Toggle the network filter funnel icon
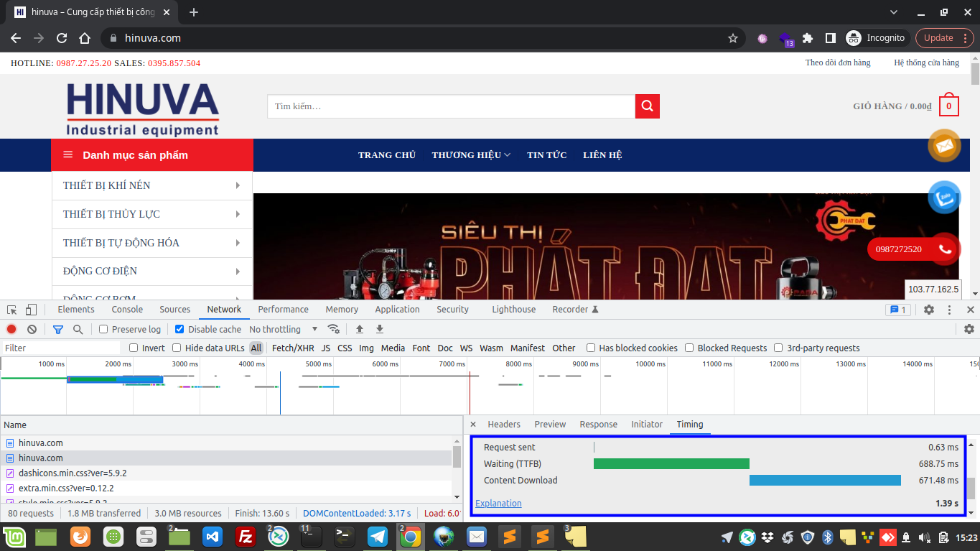The image size is (980, 551). pyautogui.click(x=58, y=329)
